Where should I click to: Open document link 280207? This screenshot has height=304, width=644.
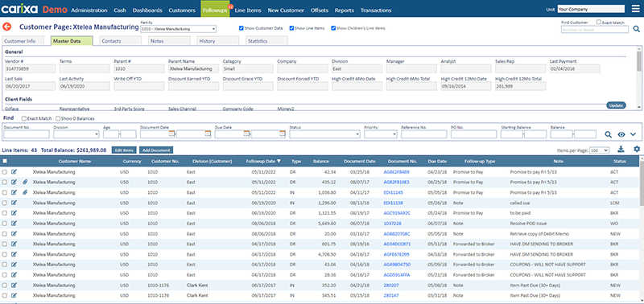click(391, 285)
